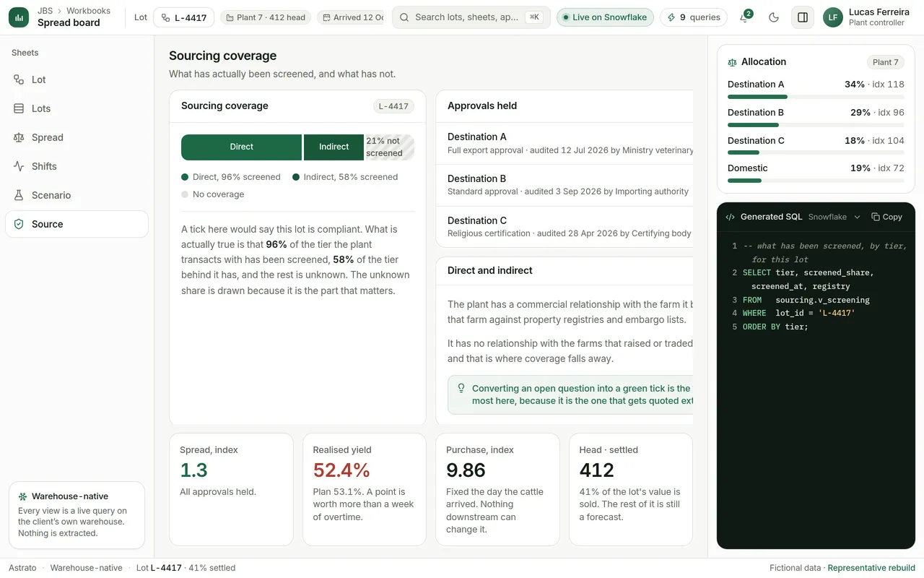This screenshot has width=924, height=578.
Task: Click the lightbulb tip icon
Action: coord(462,389)
